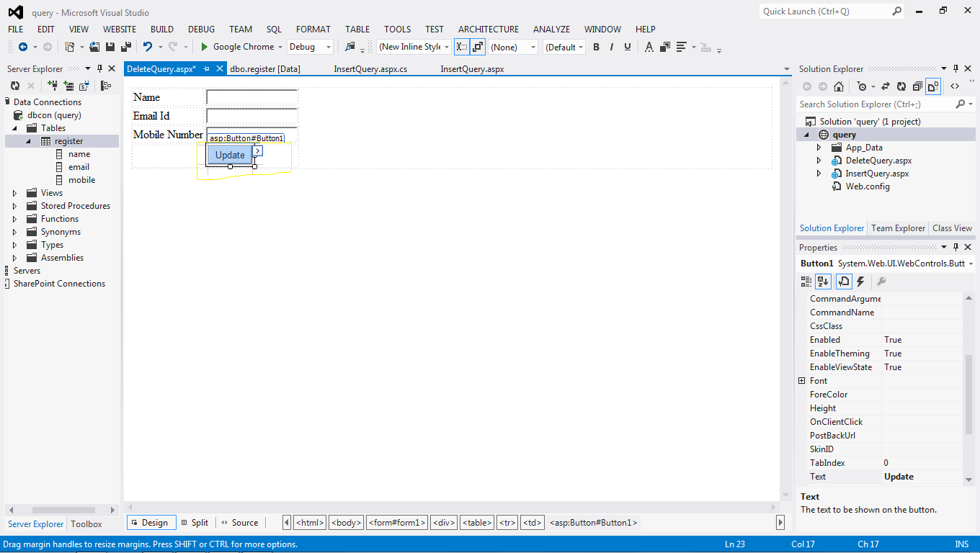
Task: Click the Bold formatting icon
Action: click(596, 47)
